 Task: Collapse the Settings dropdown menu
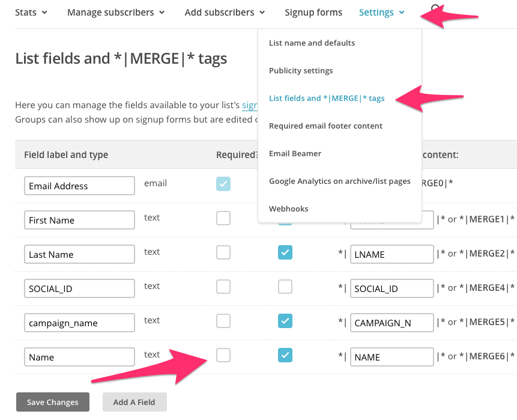(381, 13)
